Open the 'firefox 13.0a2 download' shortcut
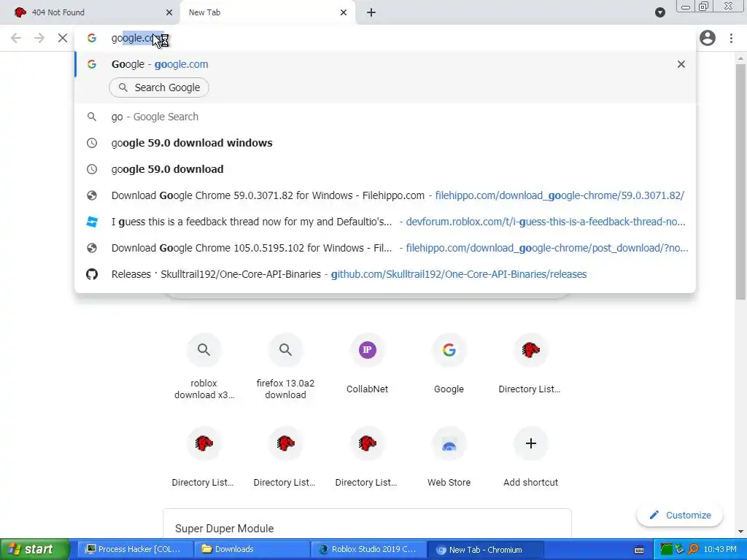Viewport: 747px width, 560px height. coord(285,367)
